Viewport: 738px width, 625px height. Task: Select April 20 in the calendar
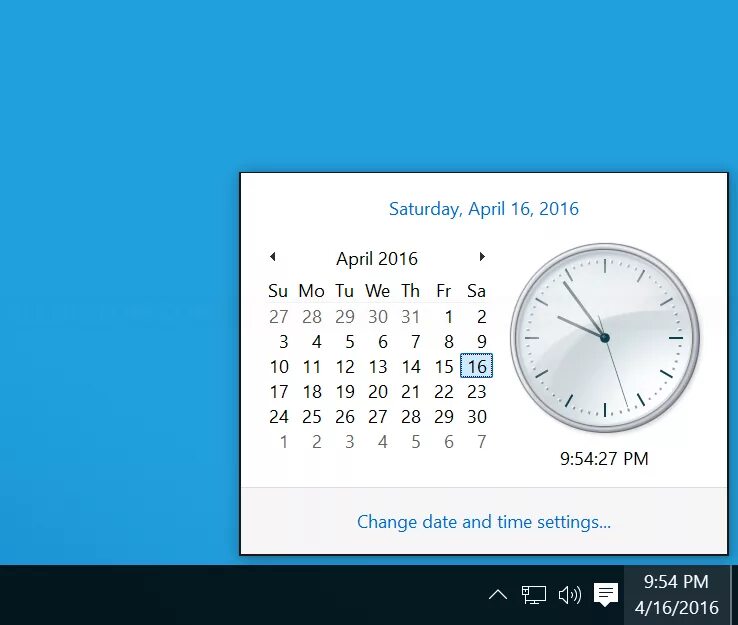(378, 392)
